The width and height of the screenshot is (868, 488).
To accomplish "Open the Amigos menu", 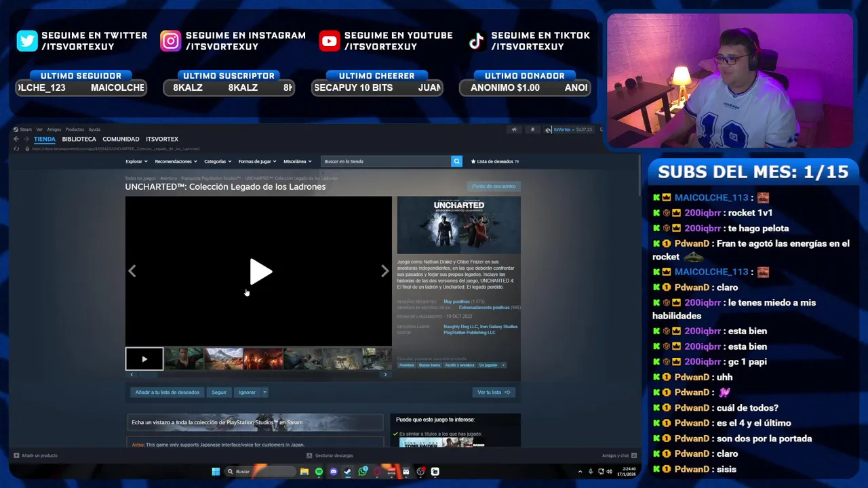I will [x=54, y=129].
